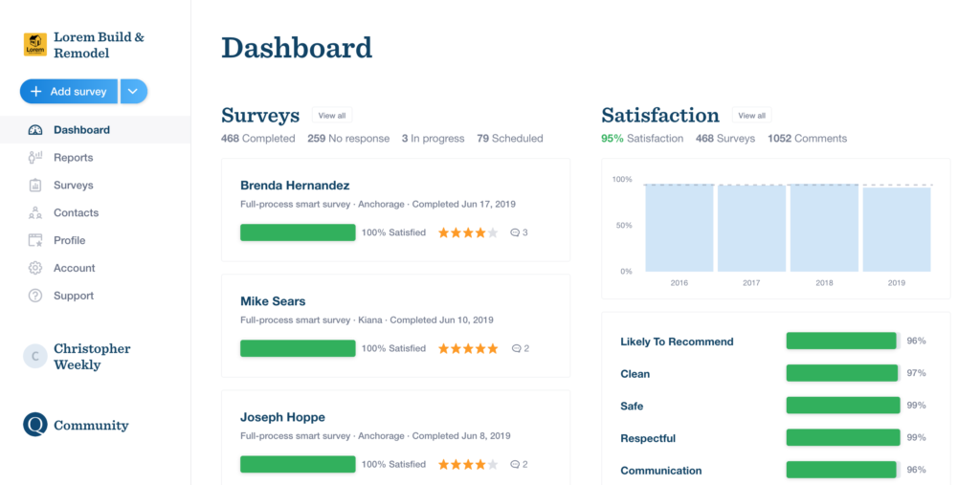Click Brenda Hernandez green satisfaction bar

tap(299, 232)
